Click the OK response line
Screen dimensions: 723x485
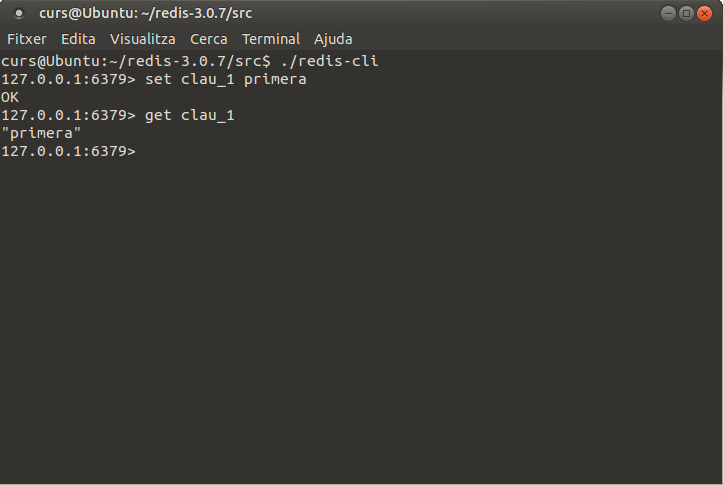(x=10, y=98)
